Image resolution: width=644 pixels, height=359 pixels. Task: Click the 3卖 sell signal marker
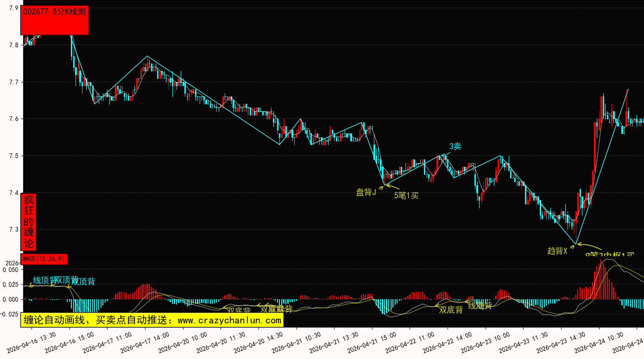click(x=455, y=146)
